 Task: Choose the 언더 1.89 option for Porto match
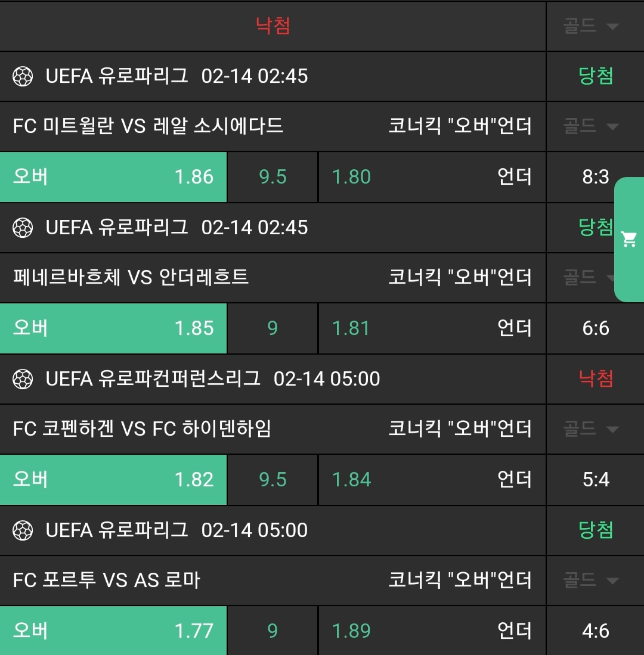(432, 631)
